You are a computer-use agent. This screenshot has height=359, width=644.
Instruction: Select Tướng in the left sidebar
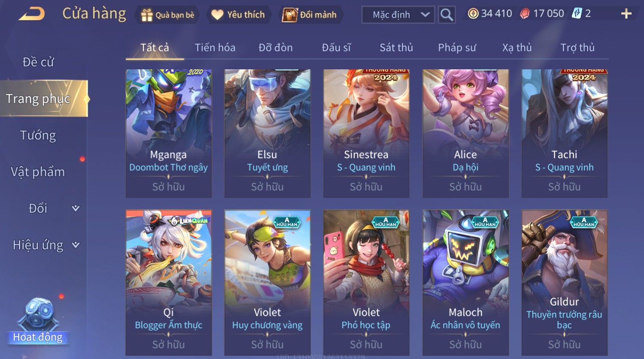[x=38, y=135]
